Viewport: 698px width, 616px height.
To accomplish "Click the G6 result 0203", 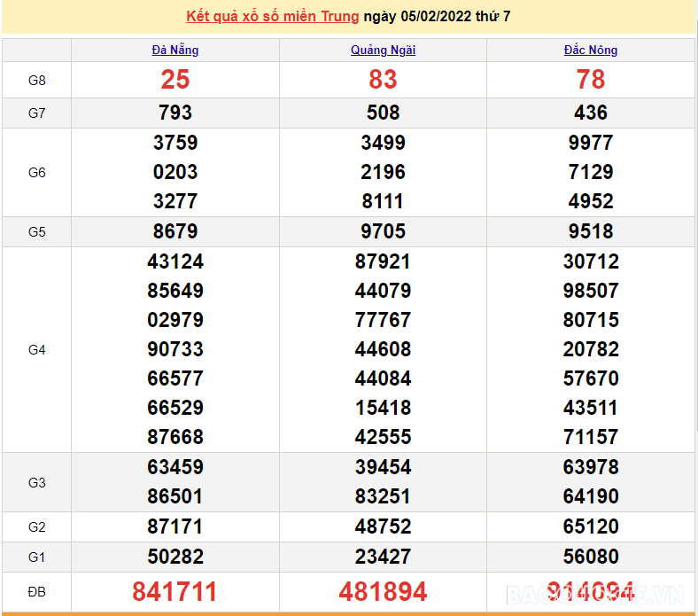I will point(175,172).
